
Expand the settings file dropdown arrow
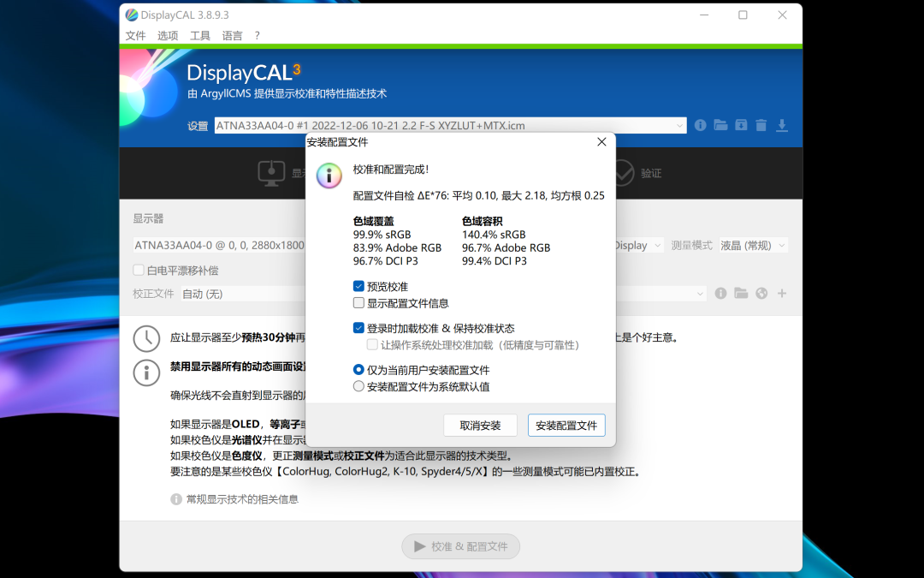point(678,125)
